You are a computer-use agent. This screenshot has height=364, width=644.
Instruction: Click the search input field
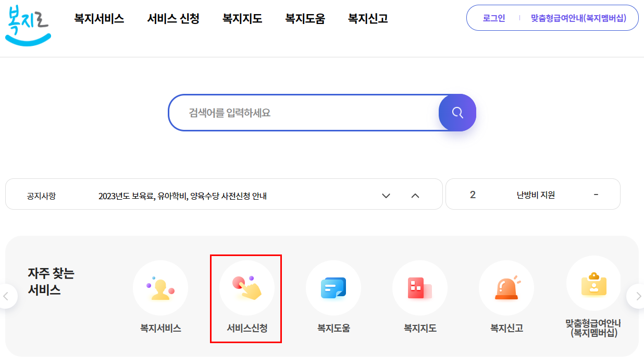(302, 112)
